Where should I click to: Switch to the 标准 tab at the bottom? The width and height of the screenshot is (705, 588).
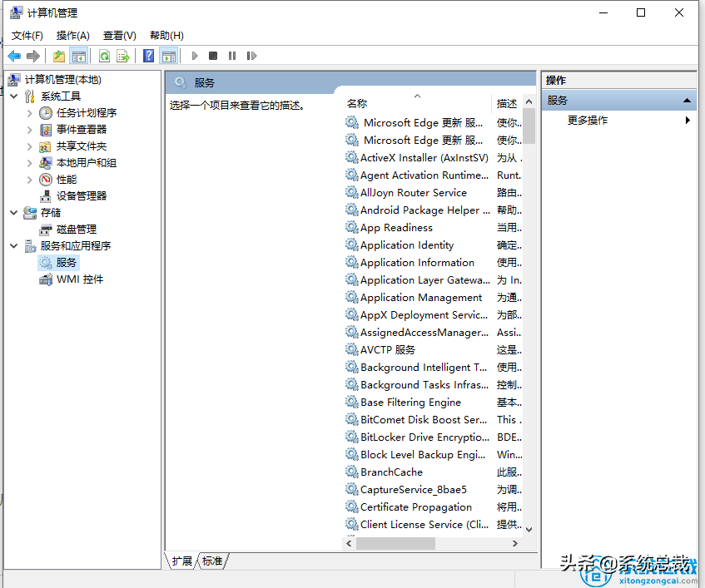[x=211, y=561]
